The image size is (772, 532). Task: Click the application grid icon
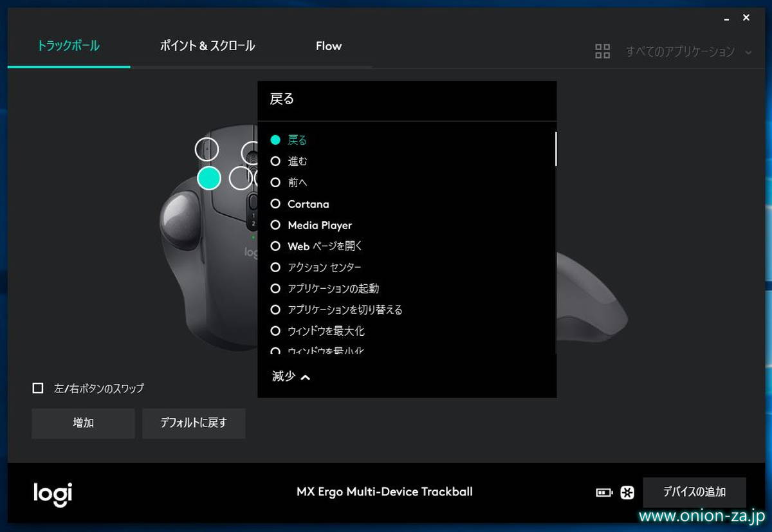pyautogui.click(x=602, y=51)
